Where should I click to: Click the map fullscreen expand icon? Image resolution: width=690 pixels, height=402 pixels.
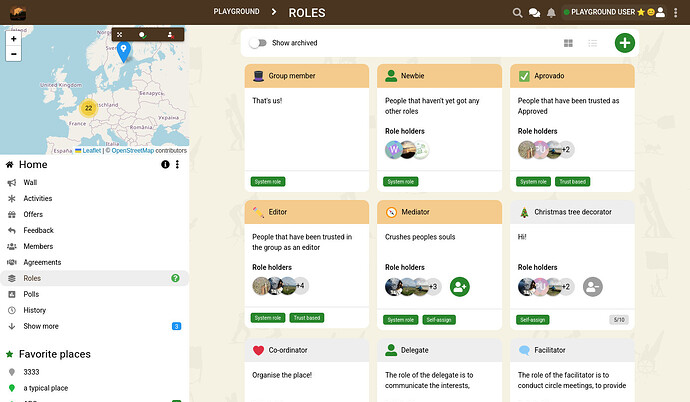pyautogui.click(x=120, y=35)
